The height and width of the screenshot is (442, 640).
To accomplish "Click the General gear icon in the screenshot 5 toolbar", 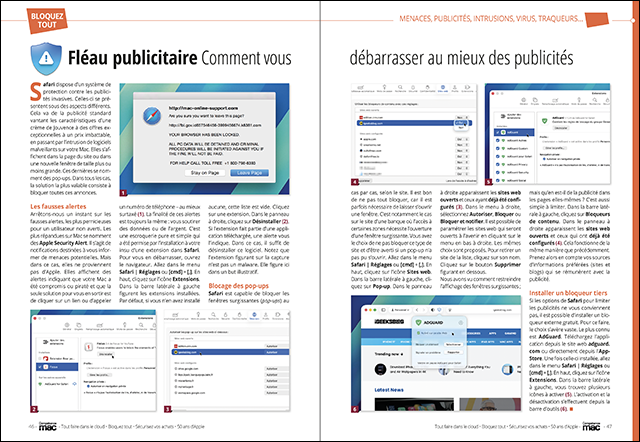I will click(523, 100).
